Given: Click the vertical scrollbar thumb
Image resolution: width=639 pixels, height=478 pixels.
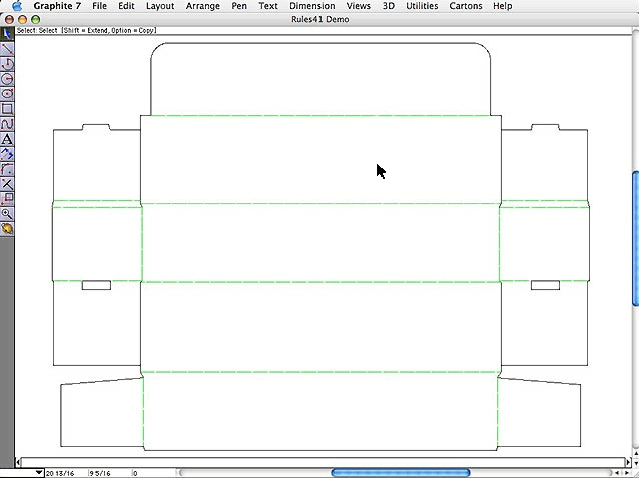Looking at the screenshot, I should [634, 238].
